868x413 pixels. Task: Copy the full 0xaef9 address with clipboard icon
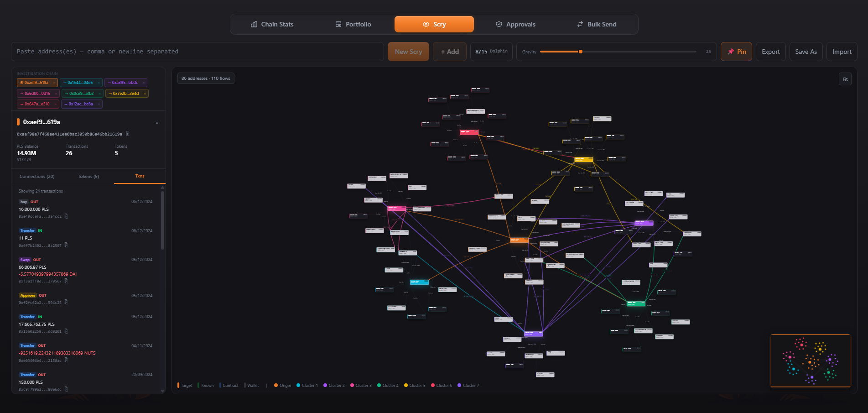point(128,133)
